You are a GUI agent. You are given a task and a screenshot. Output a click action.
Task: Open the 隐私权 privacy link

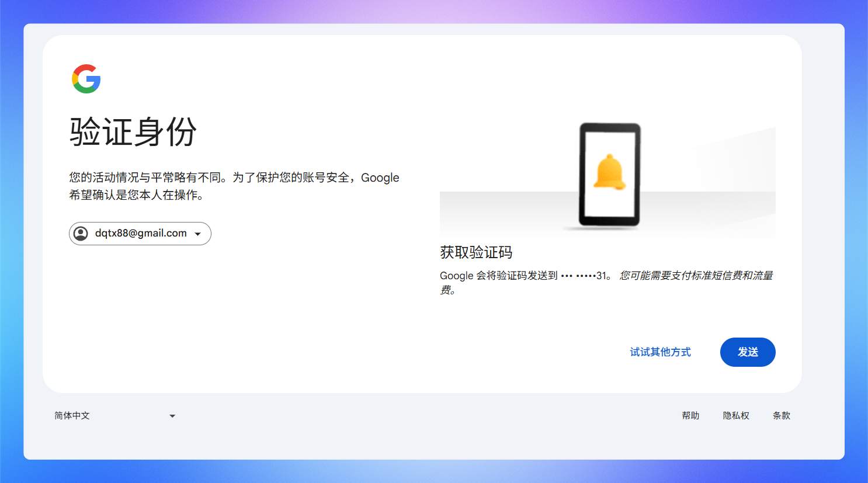736,416
